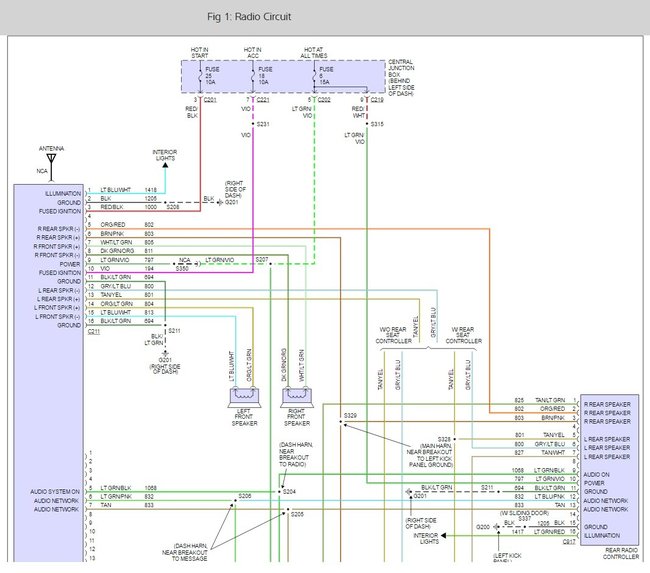Click the left front speaker symbol
The image size is (650, 573).
[x=244, y=397]
